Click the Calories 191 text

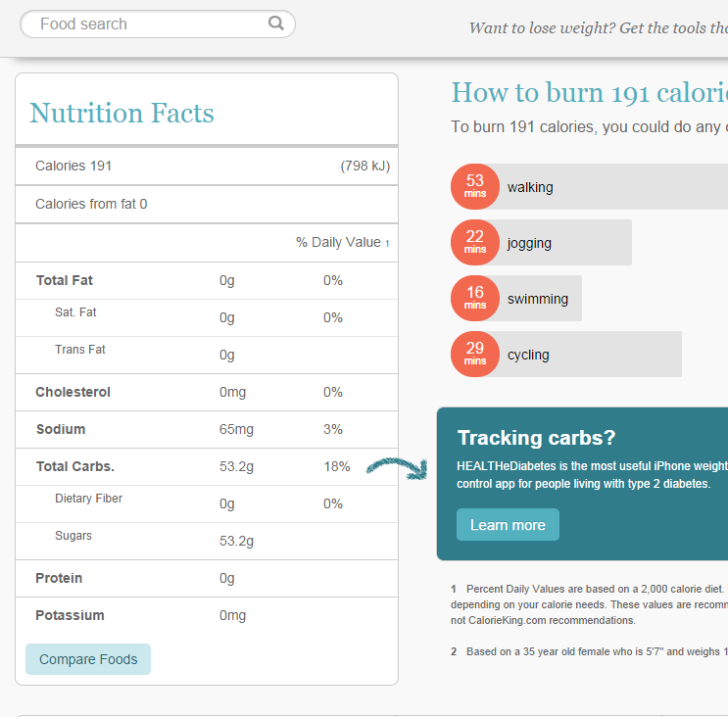(73, 166)
